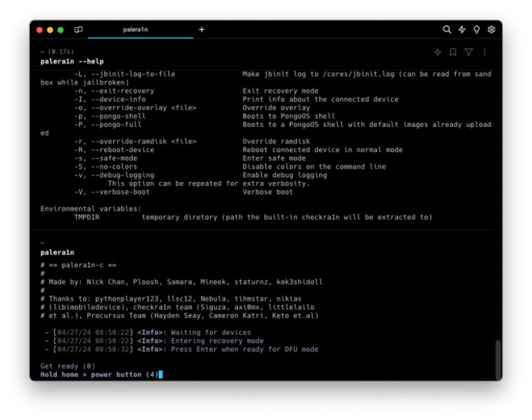Filter the block output with the funnel icon
Screen dimensions: 532x420
click(x=469, y=52)
